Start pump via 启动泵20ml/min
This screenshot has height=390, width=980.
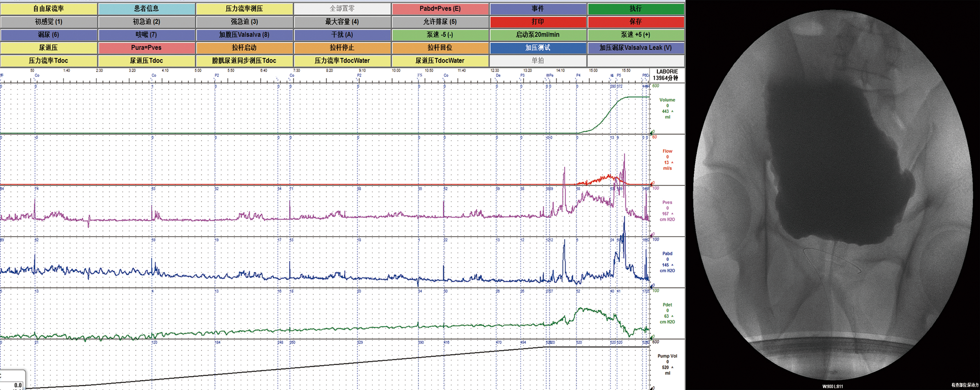(538, 35)
